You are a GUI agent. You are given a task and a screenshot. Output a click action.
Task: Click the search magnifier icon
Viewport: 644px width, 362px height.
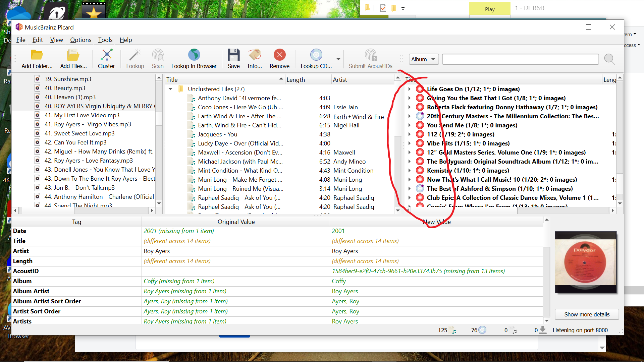click(x=609, y=59)
